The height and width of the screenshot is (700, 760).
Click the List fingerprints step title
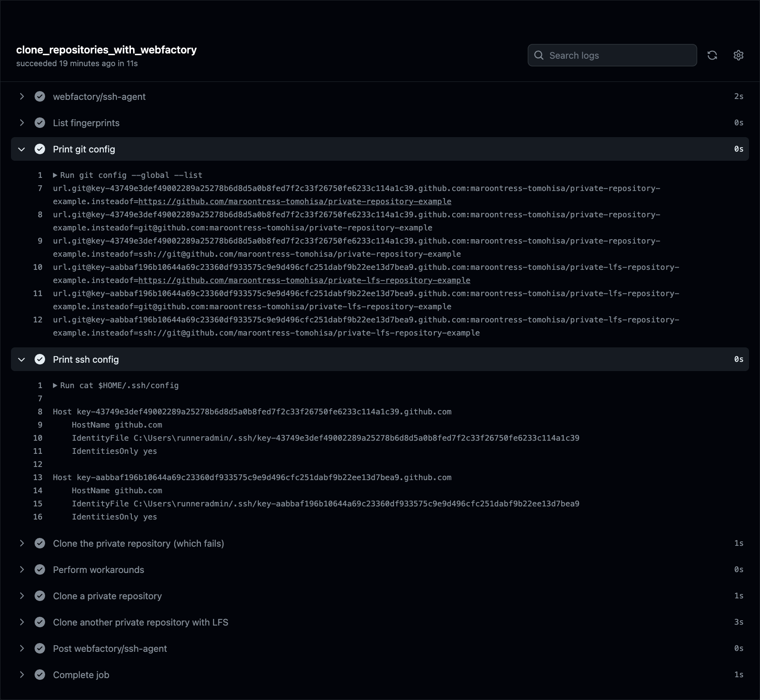86,123
